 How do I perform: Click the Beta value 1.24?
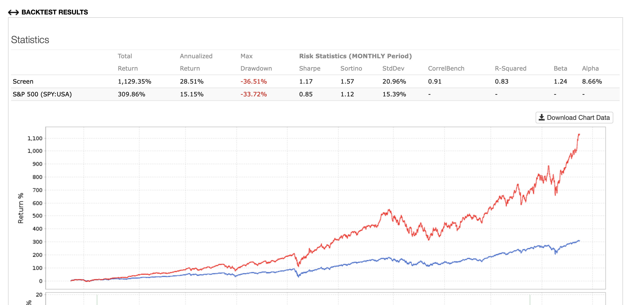coord(560,81)
